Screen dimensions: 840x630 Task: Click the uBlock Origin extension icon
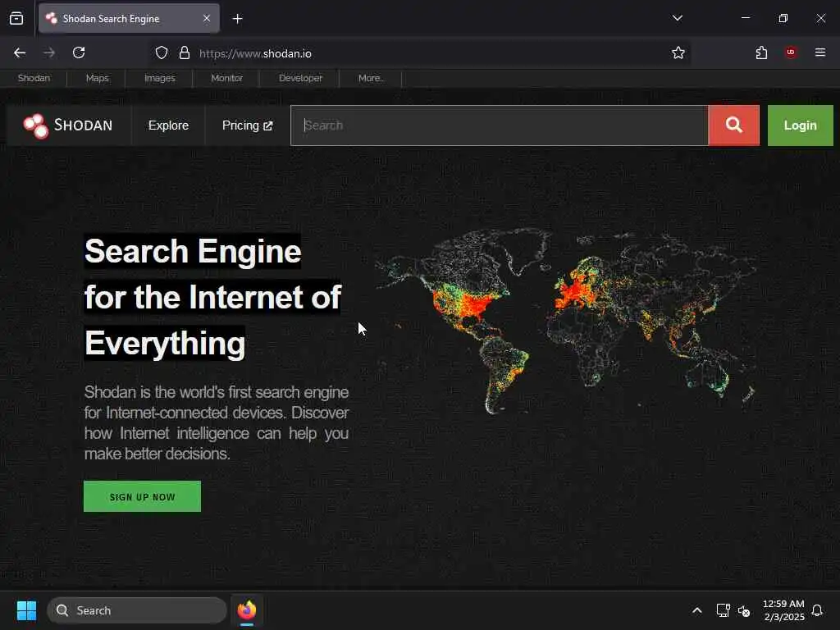[x=791, y=52]
